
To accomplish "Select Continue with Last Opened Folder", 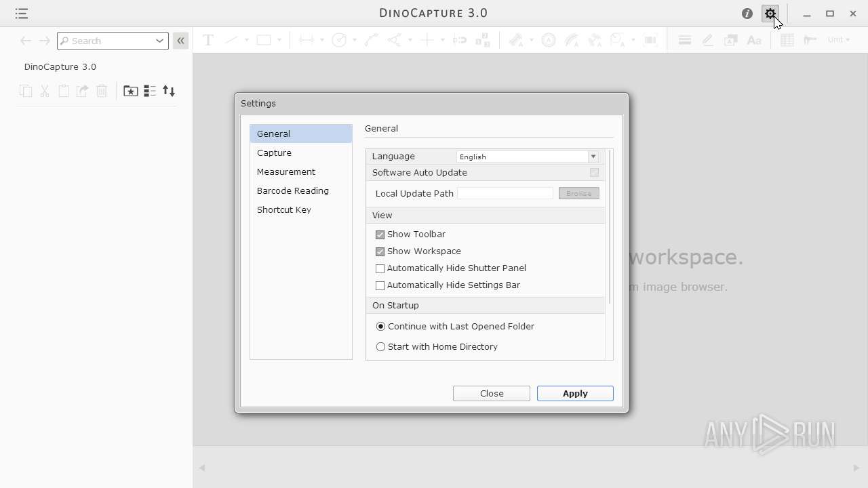I will pos(380,326).
